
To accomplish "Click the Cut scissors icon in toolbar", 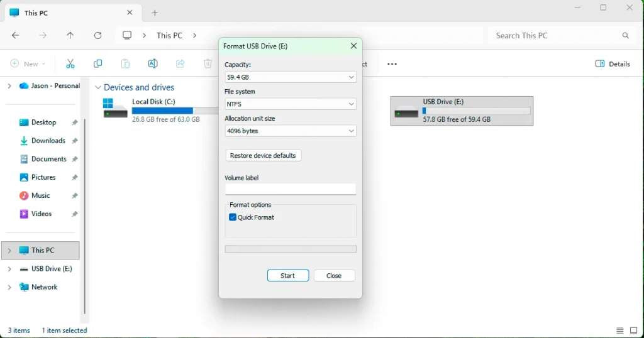I will 70,63.
